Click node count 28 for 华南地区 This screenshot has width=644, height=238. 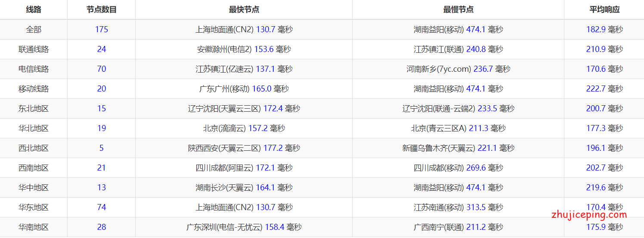coord(102,227)
